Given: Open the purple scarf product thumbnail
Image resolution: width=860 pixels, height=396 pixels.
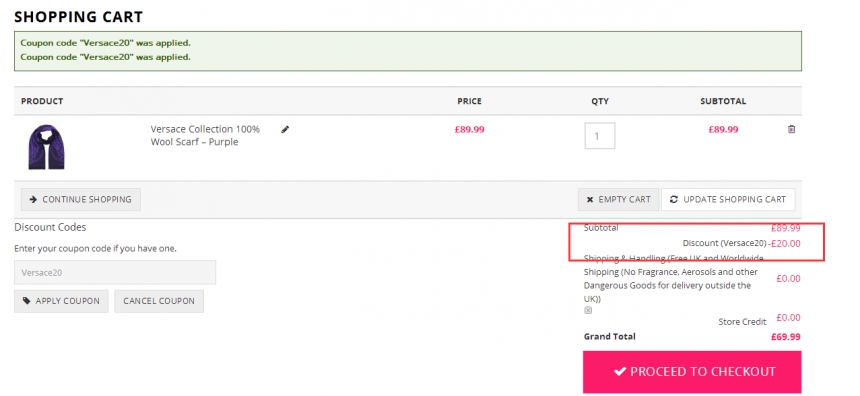Looking at the screenshot, I should pyautogui.click(x=46, y=146).
